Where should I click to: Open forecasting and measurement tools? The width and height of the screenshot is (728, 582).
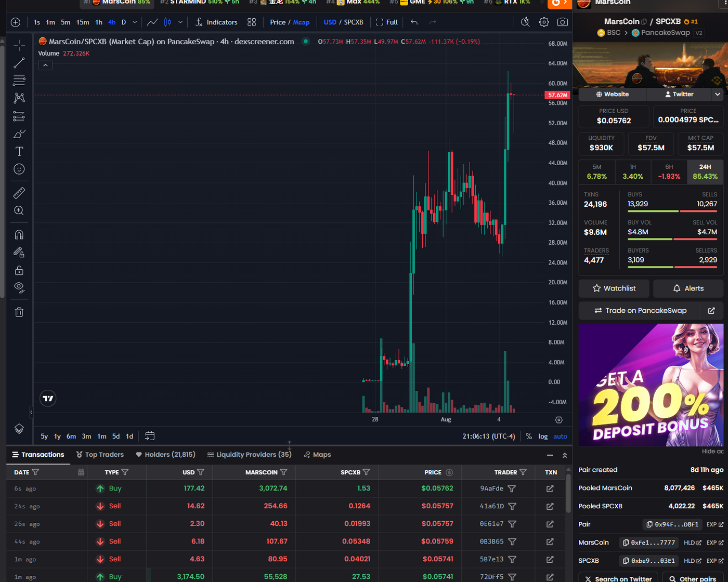[19, 116]
